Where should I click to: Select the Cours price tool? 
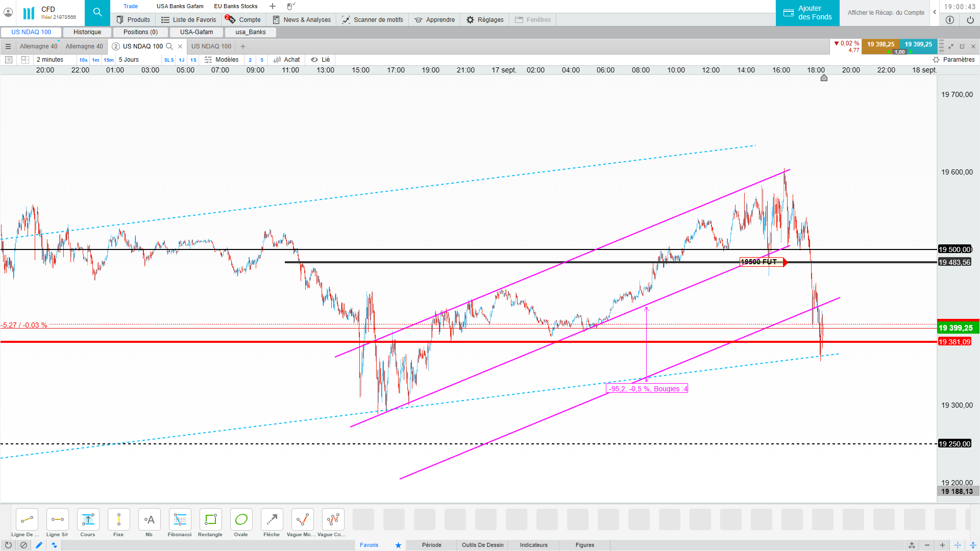(x=88, y=520)
